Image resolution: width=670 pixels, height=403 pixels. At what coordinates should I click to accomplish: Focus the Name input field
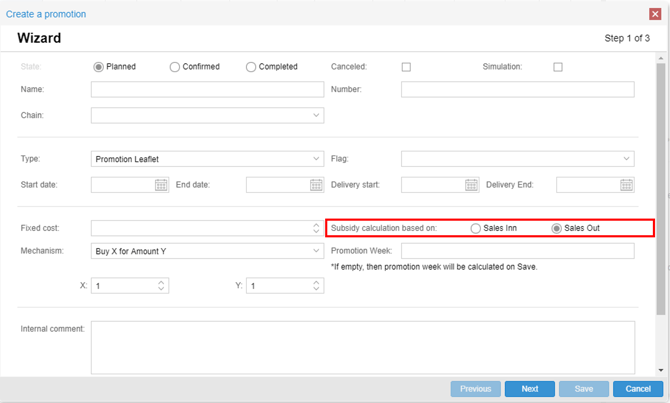207,89
